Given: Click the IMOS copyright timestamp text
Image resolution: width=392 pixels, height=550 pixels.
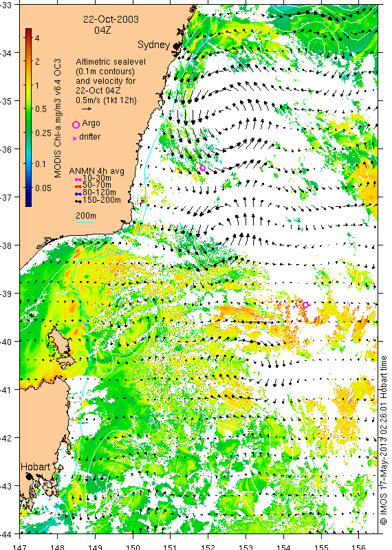Looking at the screenshot, I should click(384, 441).
